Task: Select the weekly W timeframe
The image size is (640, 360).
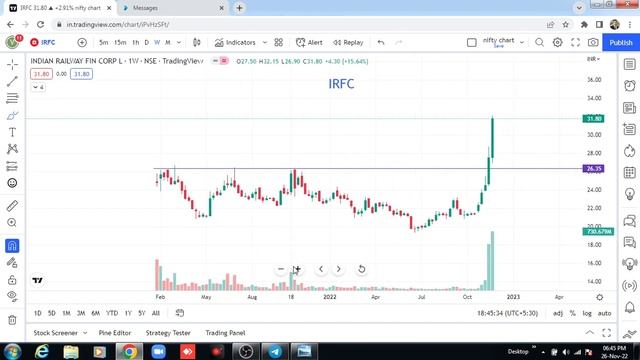Action: (157, 42)
